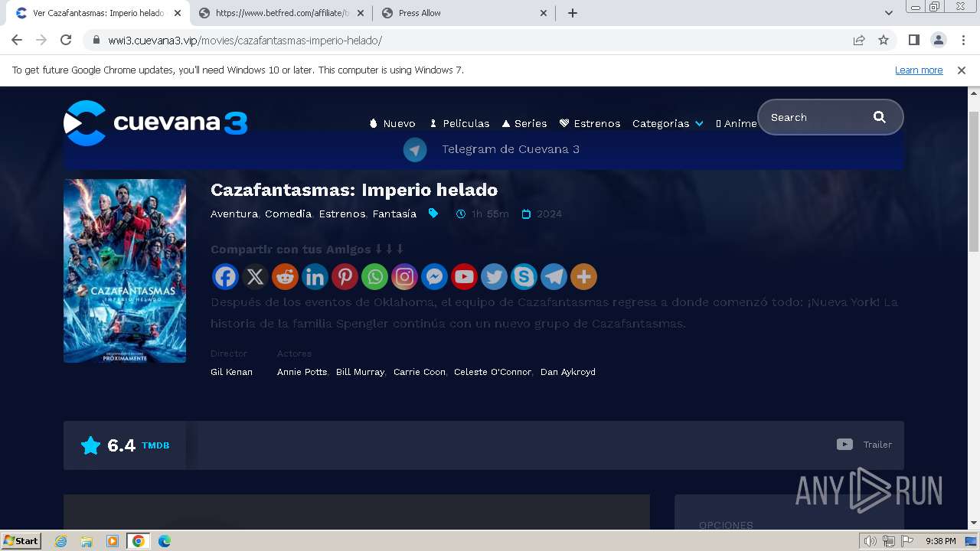
Task: Open Estrenos menu item
Action: click(590, 123)
